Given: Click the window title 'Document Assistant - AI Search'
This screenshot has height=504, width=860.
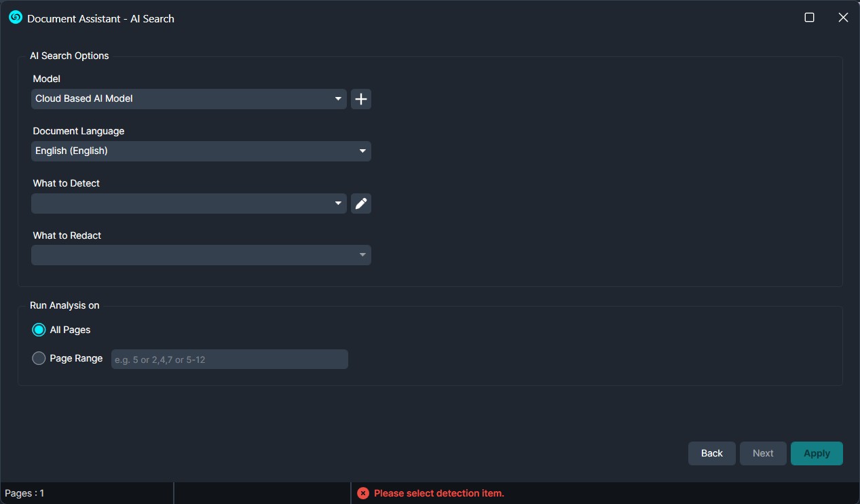Looking at the screenshot, I should 100,19.
